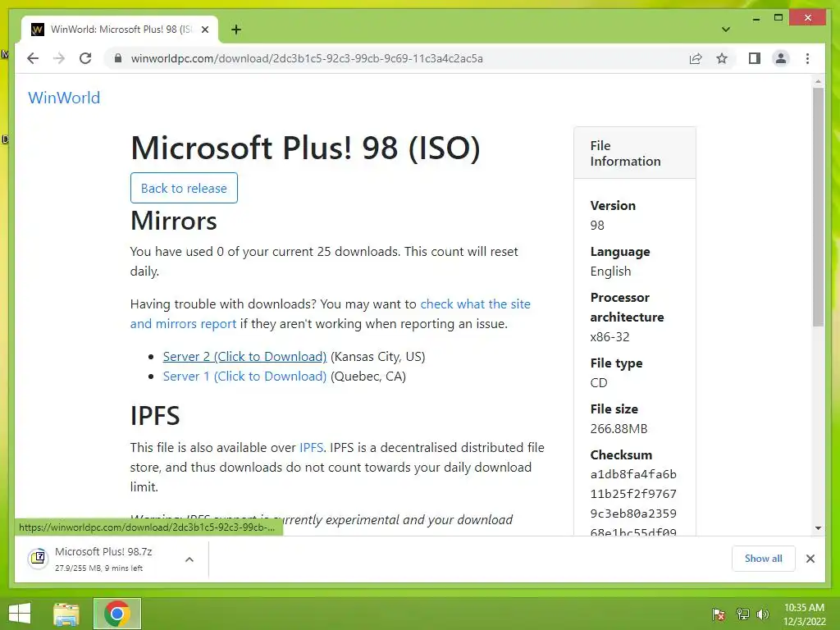Maximize the Chrome window
Viewport: 840px width, 630px height.
pos(778,18)
